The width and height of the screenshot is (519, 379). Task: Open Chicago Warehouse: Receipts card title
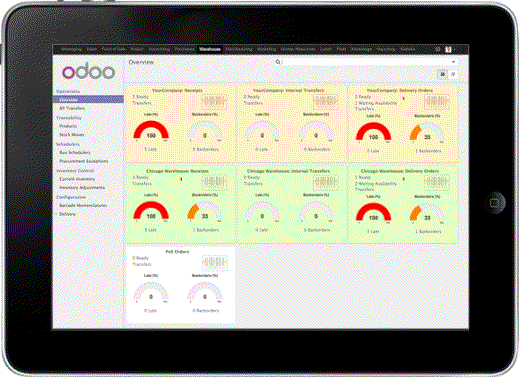point(177,171)
